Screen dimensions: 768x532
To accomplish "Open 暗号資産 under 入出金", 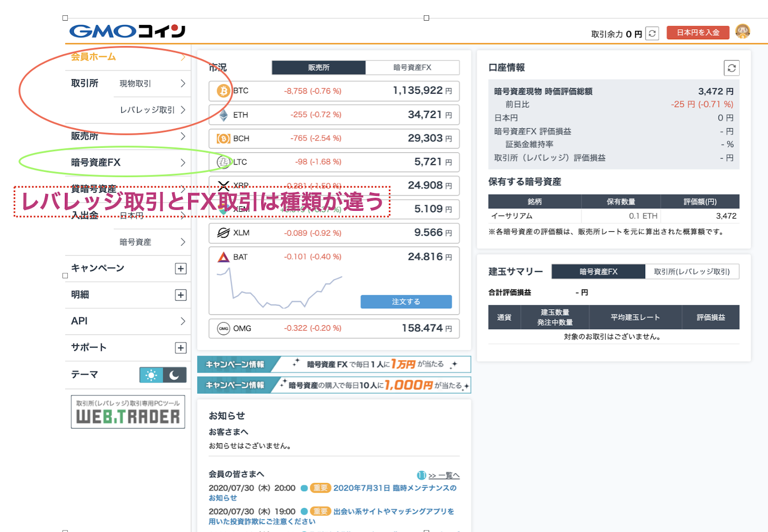I will [152, 242].
